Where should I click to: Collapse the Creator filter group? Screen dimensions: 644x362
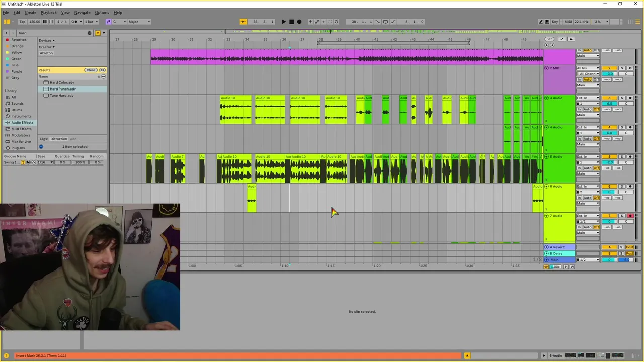47,47
